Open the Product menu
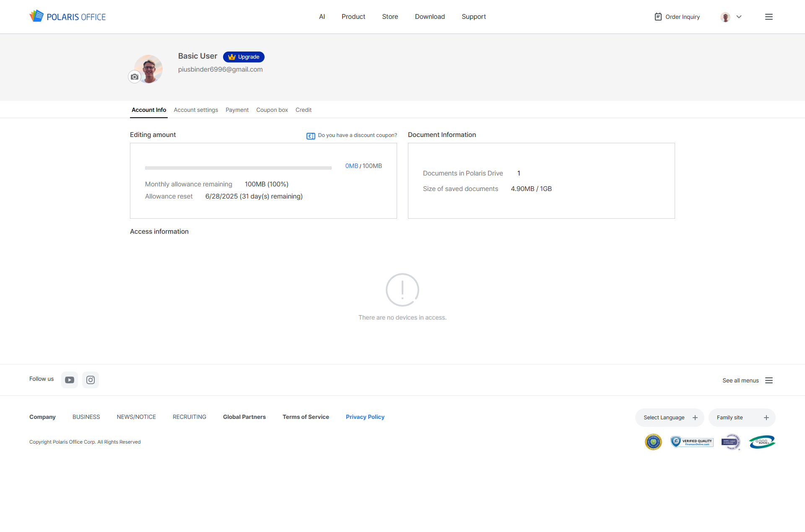805x532 pixels. [x=353, y=17]
